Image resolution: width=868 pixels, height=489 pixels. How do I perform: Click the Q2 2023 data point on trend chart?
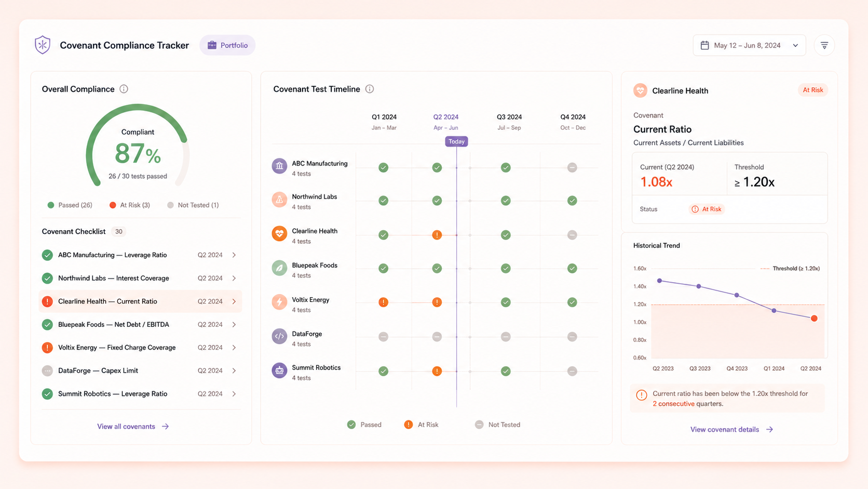coord(659,281)
